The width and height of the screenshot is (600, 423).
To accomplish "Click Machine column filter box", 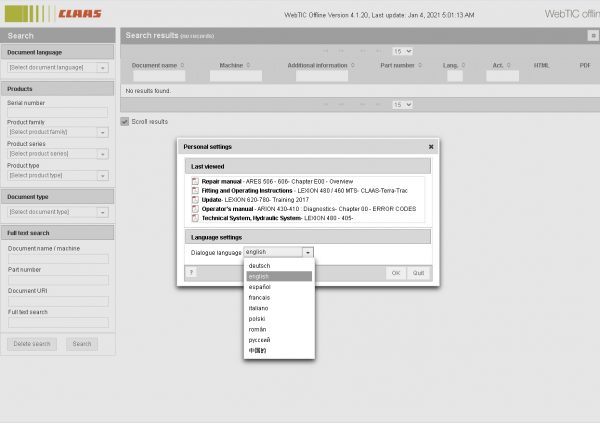I will [x=236, y=76].
